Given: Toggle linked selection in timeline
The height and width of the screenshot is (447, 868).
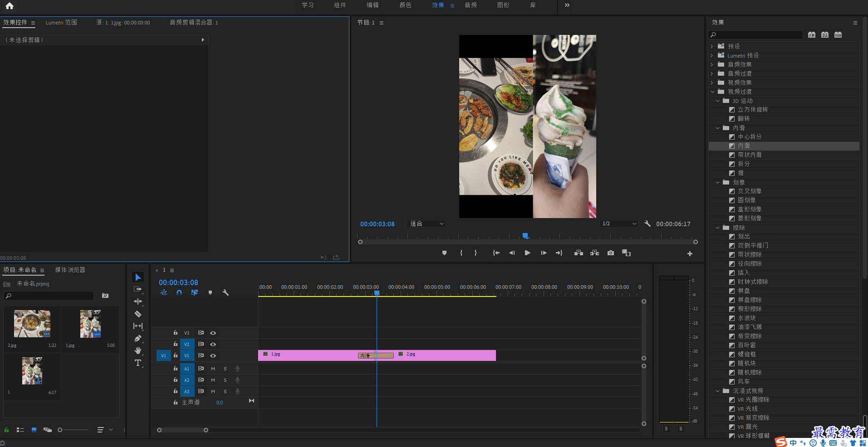Looking at the screenshot, I should coord(195,292).
